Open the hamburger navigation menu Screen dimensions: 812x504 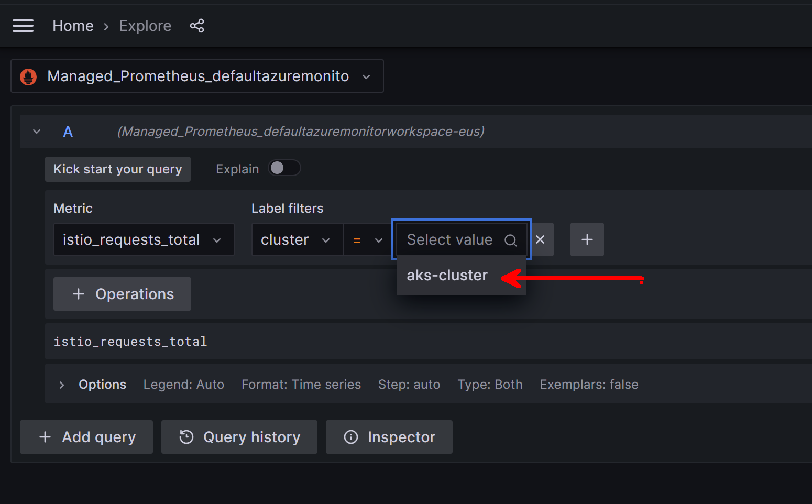pos(23,26)
